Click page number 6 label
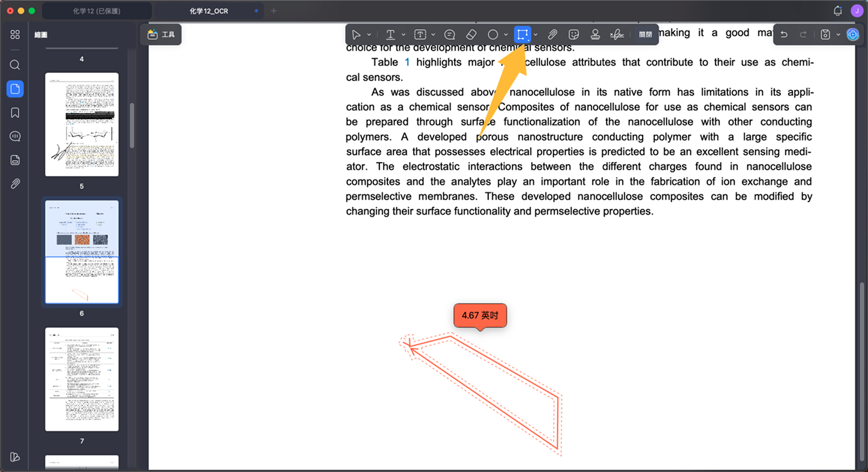The height and width of the screenshot is (472, 868). click(82, 313)
